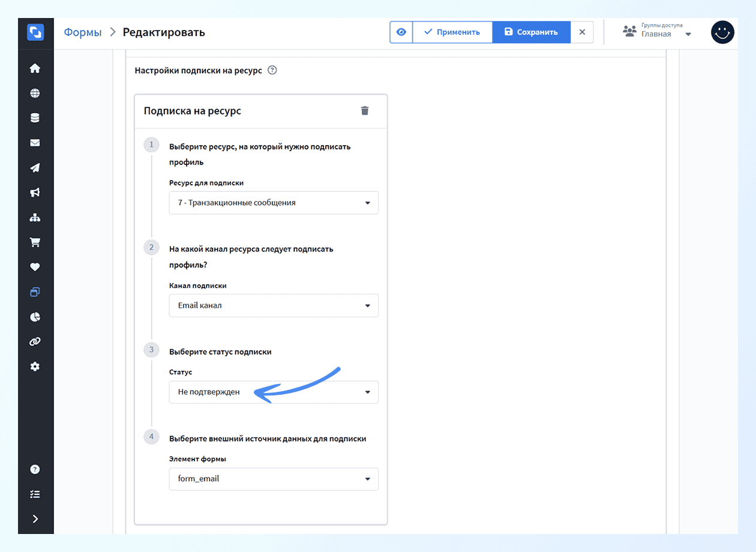
Task: Click the pie chart analytics icon
Action: tap(35, 317)
